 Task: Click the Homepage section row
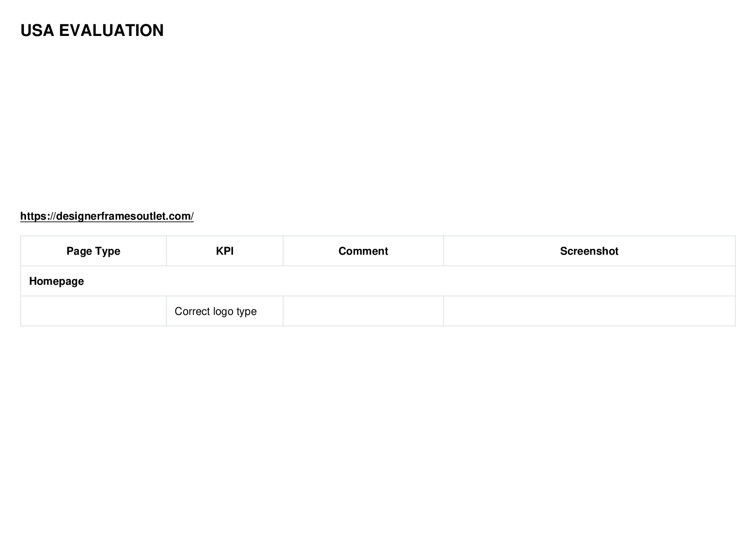coord(378,281)
